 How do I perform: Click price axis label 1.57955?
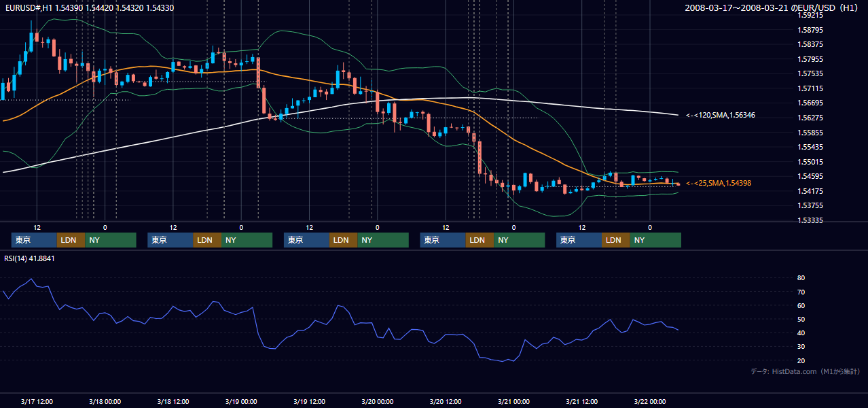811,59
